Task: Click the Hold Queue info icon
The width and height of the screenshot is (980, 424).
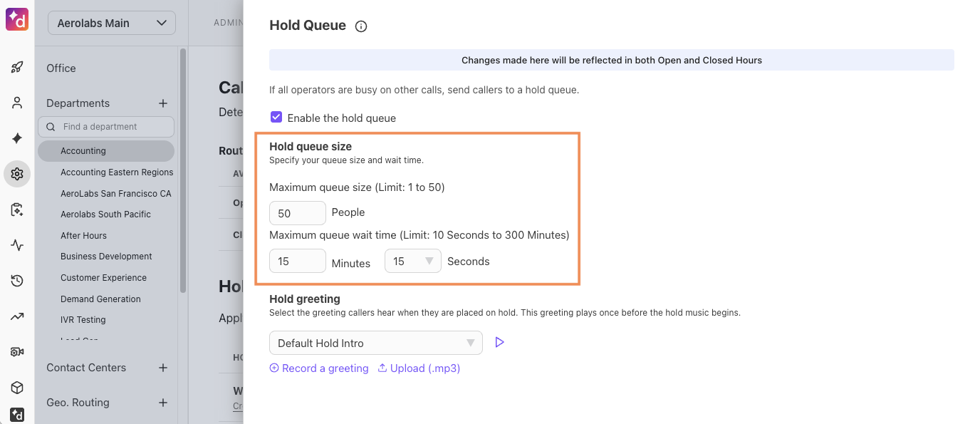Action: [x=361, y=26]
